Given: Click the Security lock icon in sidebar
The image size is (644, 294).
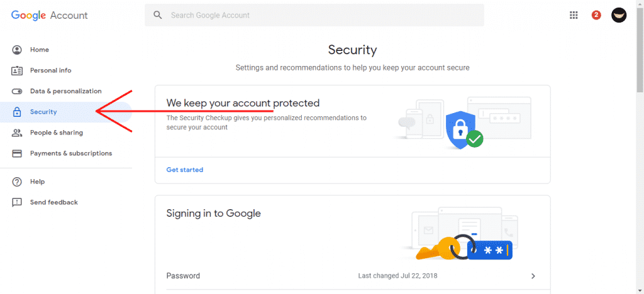Looking at the screenshot, I should pyautogui.click(x=17, y=112).
